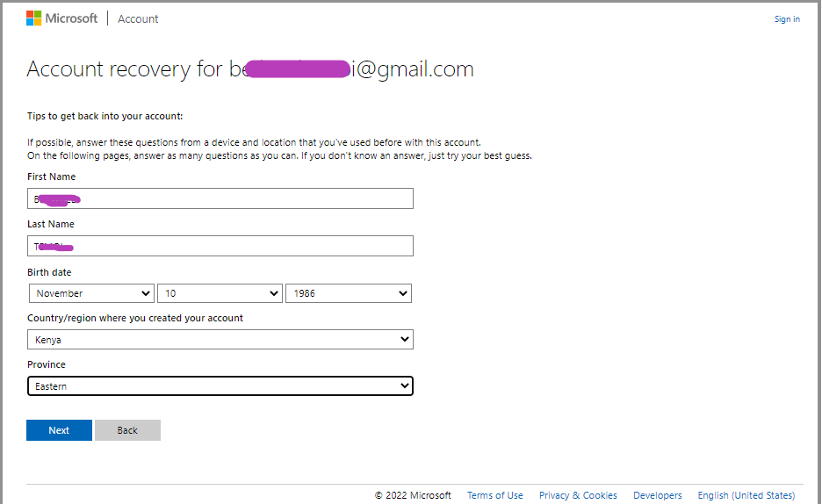Image resolution: width=822 pixels, height=504 pixels.
Task: Expand the birth day dropdown showing 10
Action: [x=220, y=293]
